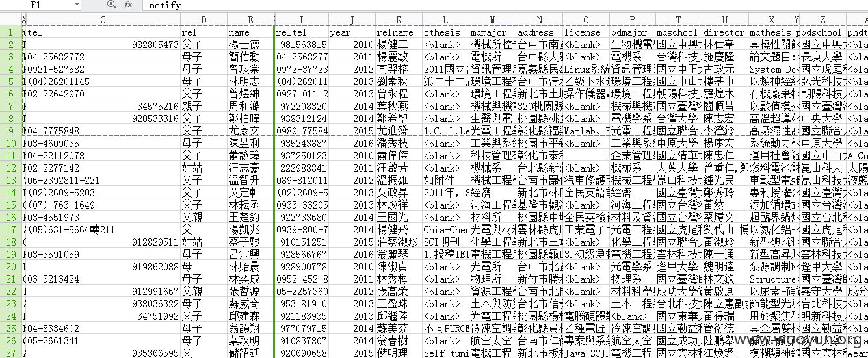868x358 pixels.
Task: Click cell containing 972208320
Action: [302, 106]
